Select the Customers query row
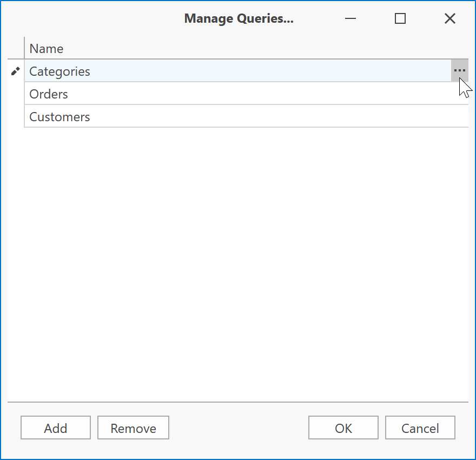The image size is (476, 460). 216,117
